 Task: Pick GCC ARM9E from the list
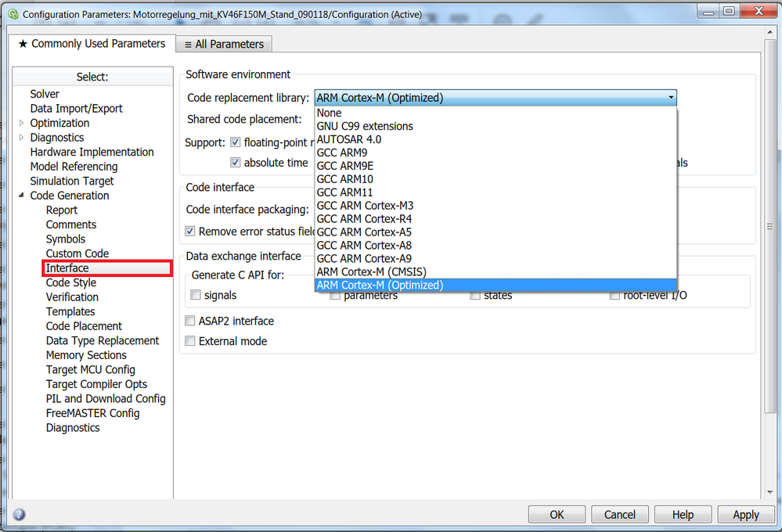pos(496,166)
